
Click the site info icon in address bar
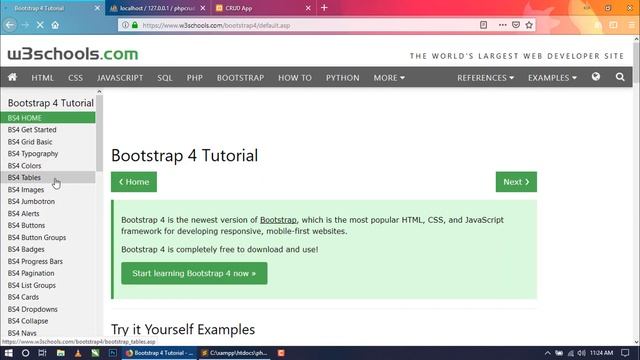(125, 25)
